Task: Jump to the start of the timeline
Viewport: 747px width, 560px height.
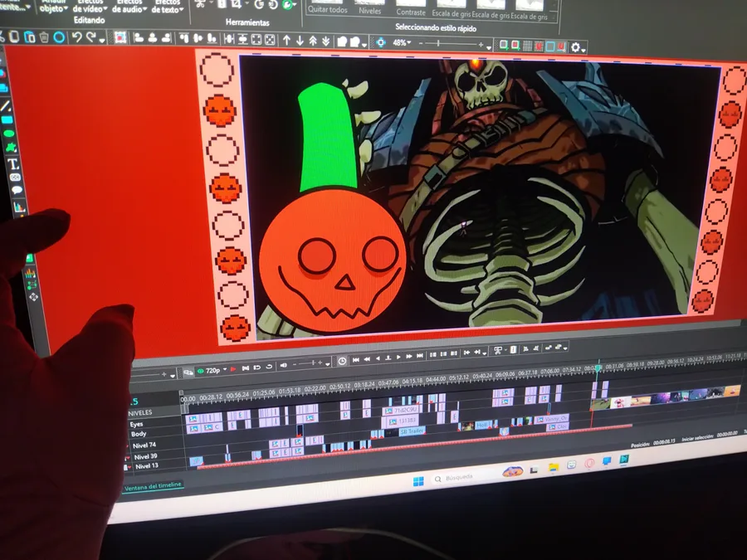Action: pyautogui.click(x=356, y=359)
